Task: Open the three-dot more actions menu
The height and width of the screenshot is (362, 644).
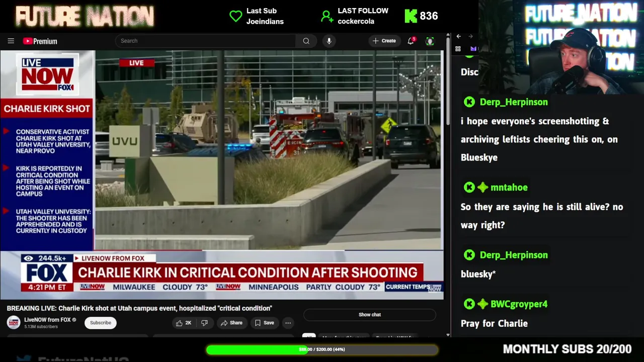Action: click(288, 323)
